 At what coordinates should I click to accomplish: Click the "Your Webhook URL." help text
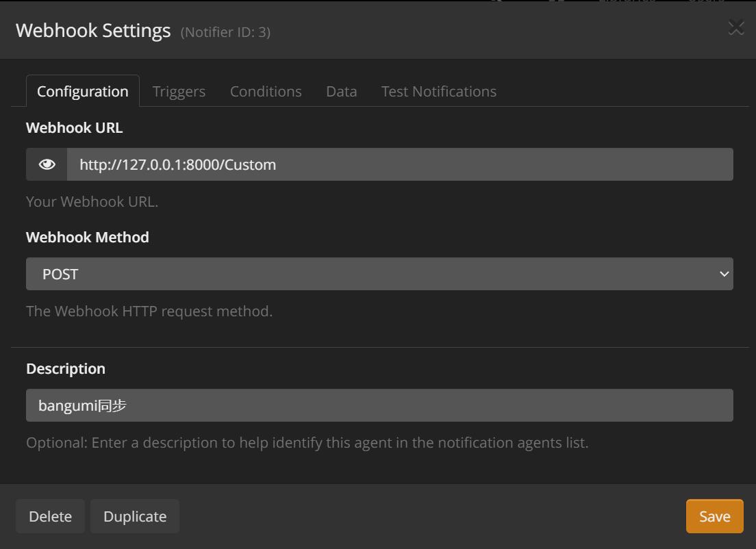[x=92, y=201]
